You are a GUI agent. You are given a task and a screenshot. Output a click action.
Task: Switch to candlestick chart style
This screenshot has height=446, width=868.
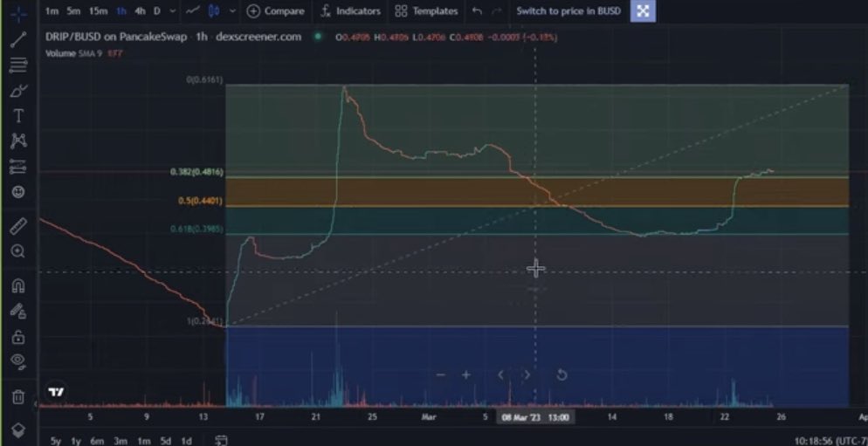tap(214, 11)
